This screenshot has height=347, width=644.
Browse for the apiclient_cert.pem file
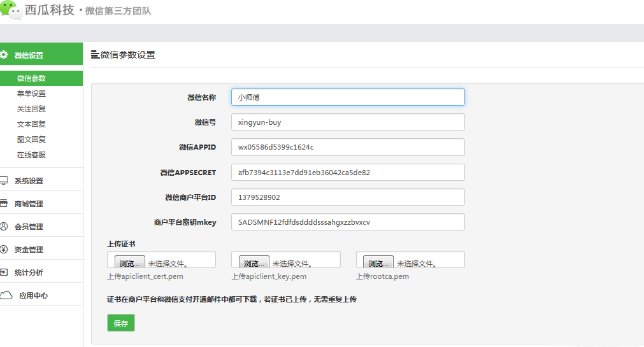129,263
